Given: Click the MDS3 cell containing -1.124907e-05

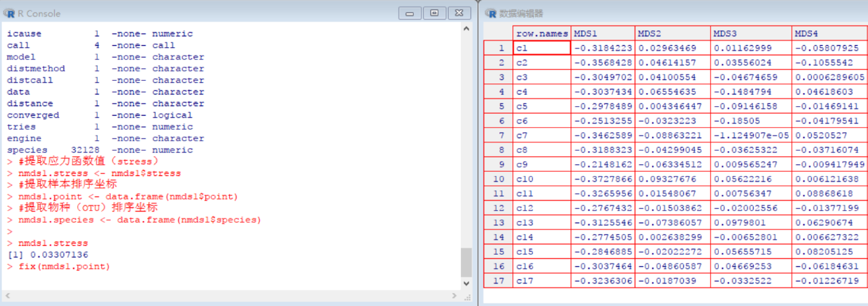Looking at the screenshot, I should point(751,135).
